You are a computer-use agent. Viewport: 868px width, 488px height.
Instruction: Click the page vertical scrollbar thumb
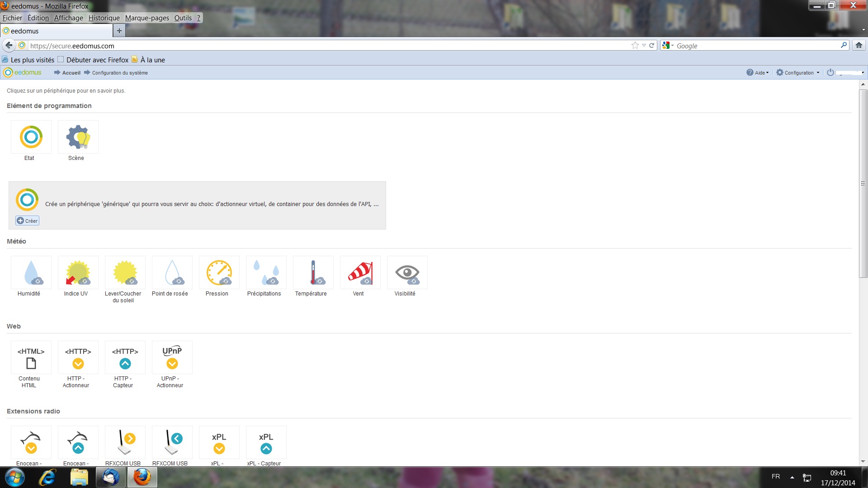pyautogui.click(x=863, y=183)
